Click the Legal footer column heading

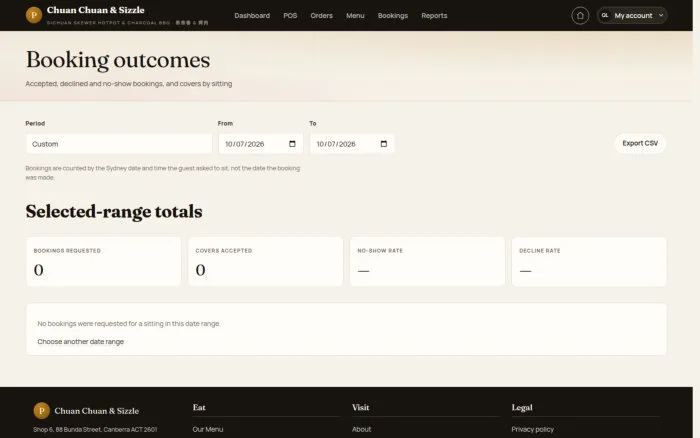click(522, 407)
